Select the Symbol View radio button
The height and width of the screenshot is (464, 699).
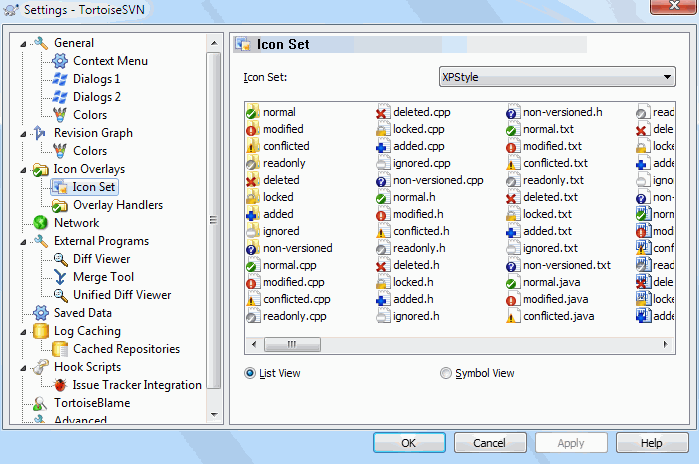coord(446,373)
